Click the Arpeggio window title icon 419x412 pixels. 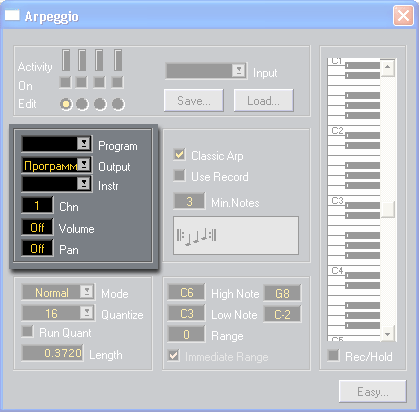12,15
